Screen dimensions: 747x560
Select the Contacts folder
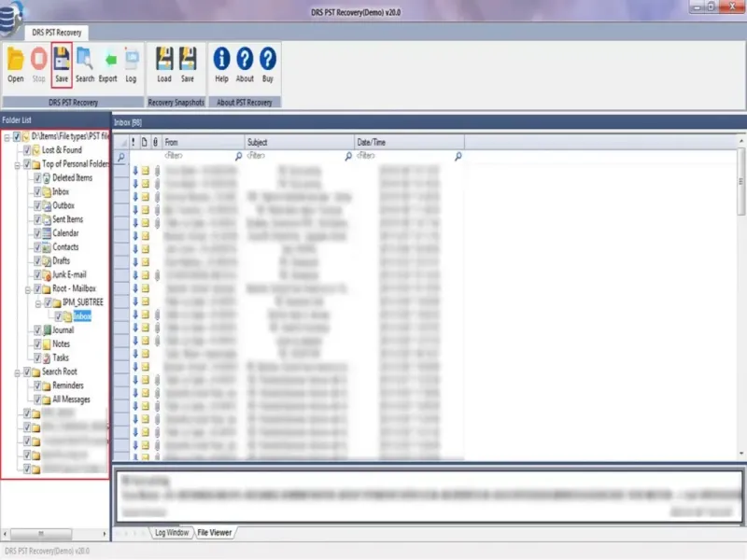pos(65,247)
